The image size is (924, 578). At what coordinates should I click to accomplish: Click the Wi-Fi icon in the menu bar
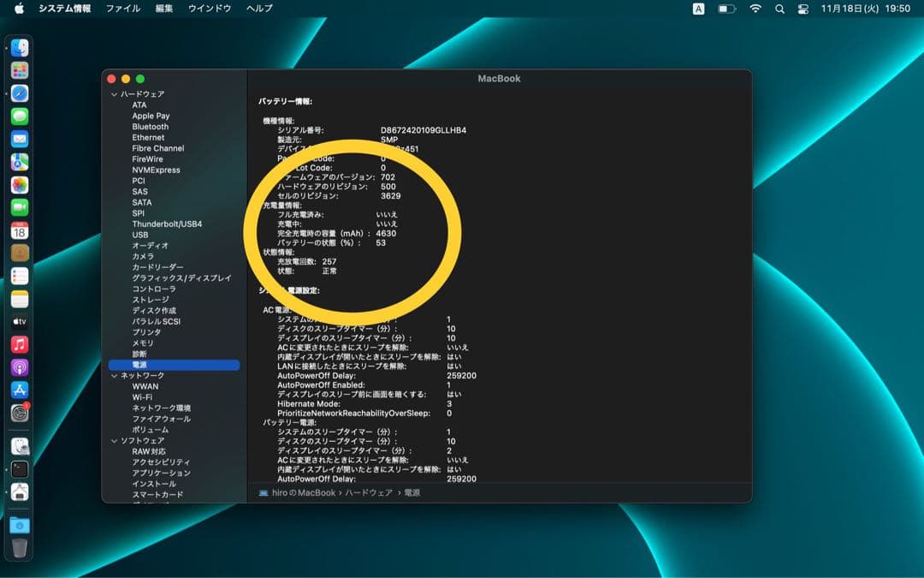coord(756,9)
